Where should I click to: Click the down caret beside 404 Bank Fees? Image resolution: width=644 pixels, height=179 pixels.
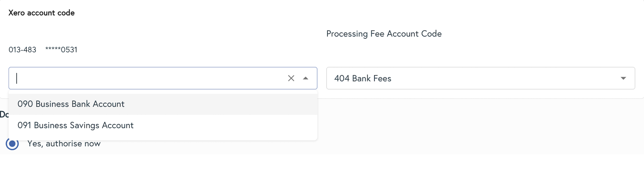[x=623, y=78]
